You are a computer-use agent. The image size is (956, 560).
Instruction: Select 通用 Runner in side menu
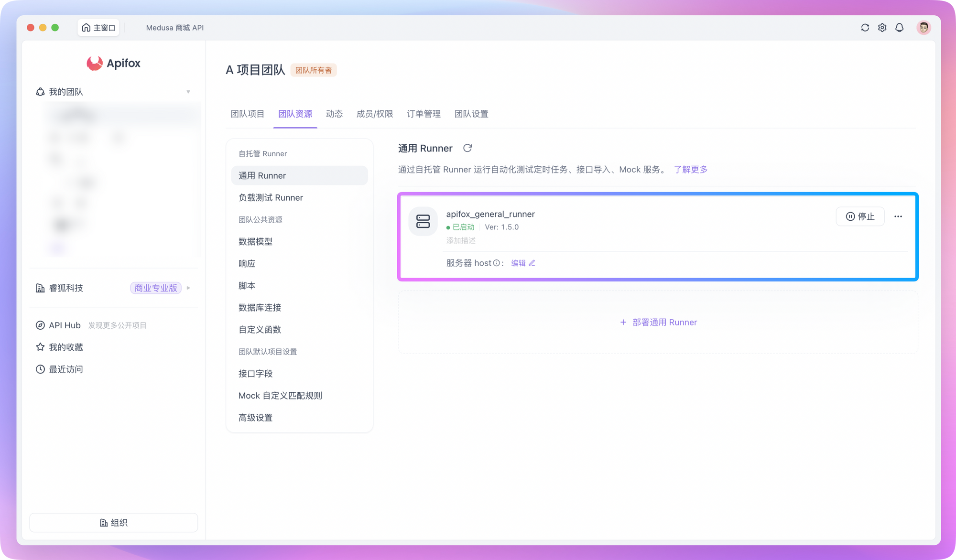pos(300,175)
